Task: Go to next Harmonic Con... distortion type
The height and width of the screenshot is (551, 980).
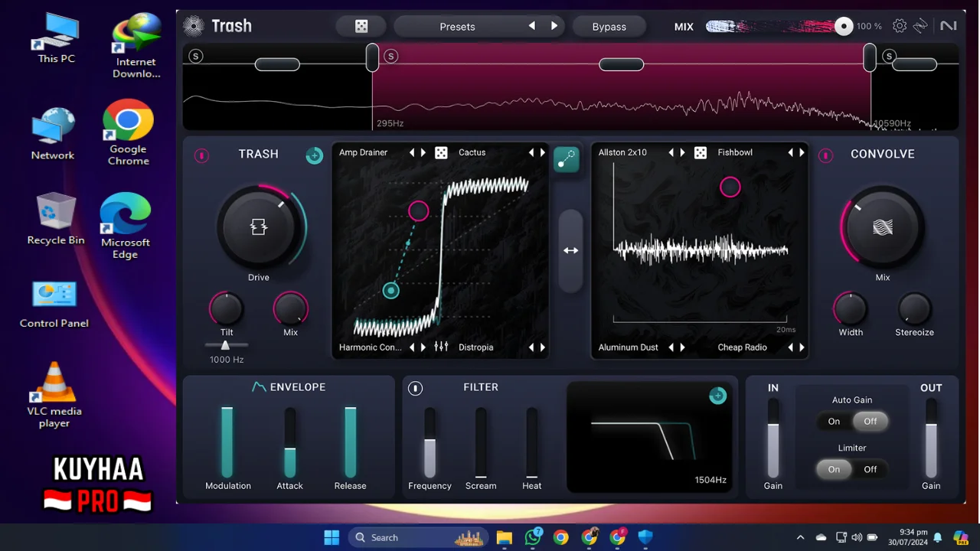Action: click(x=423, y=347)
